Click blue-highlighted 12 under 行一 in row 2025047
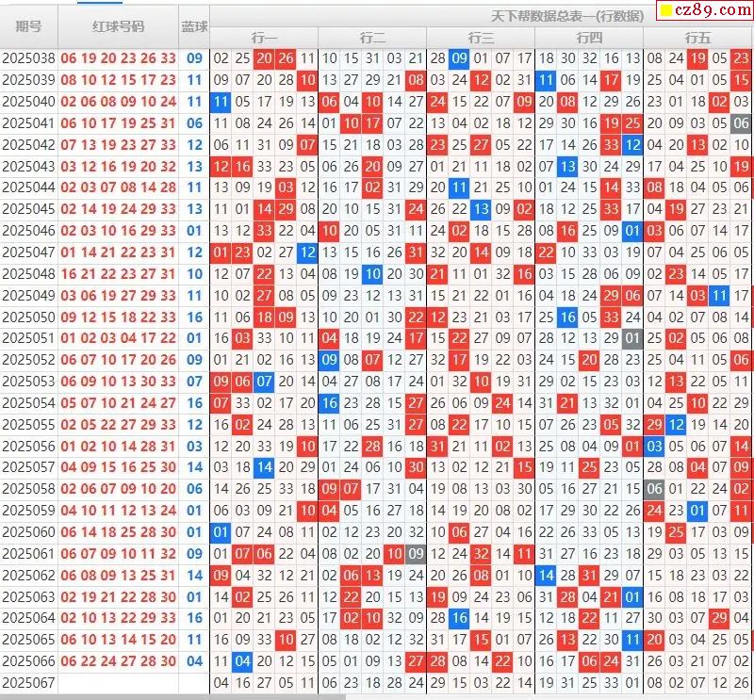The width and height of the screenshot is (754, 700). (307, 252)
